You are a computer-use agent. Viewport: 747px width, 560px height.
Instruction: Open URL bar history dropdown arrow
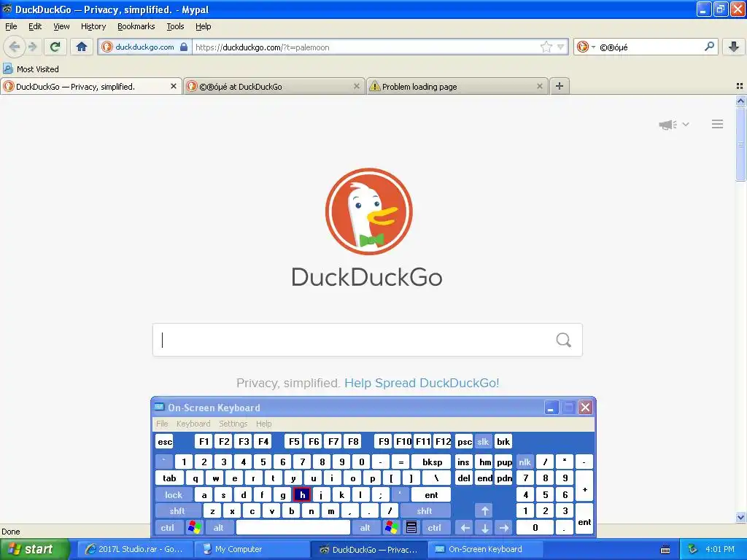(561, 47)
